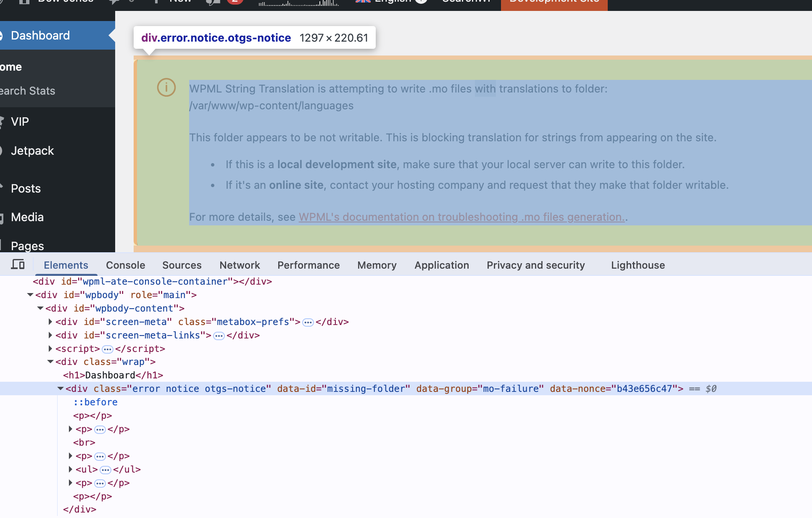
Task: Switch to the Network tab
Action: pos(240,265)
